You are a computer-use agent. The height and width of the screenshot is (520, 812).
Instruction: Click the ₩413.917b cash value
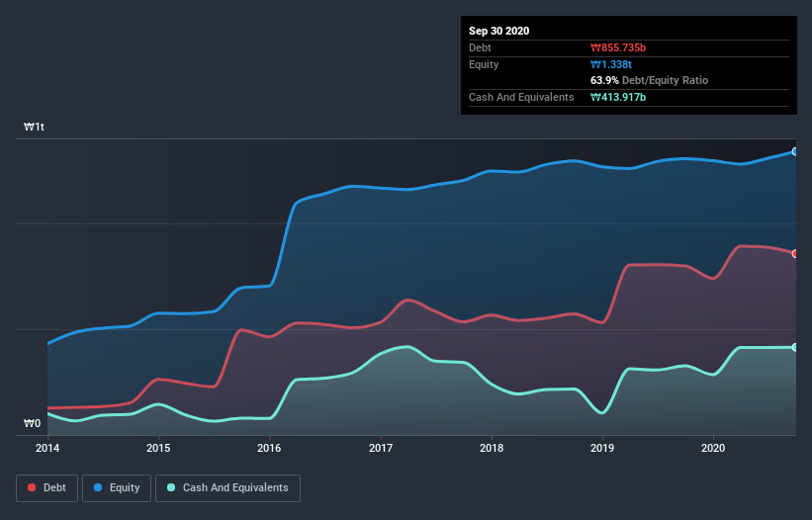618,97
